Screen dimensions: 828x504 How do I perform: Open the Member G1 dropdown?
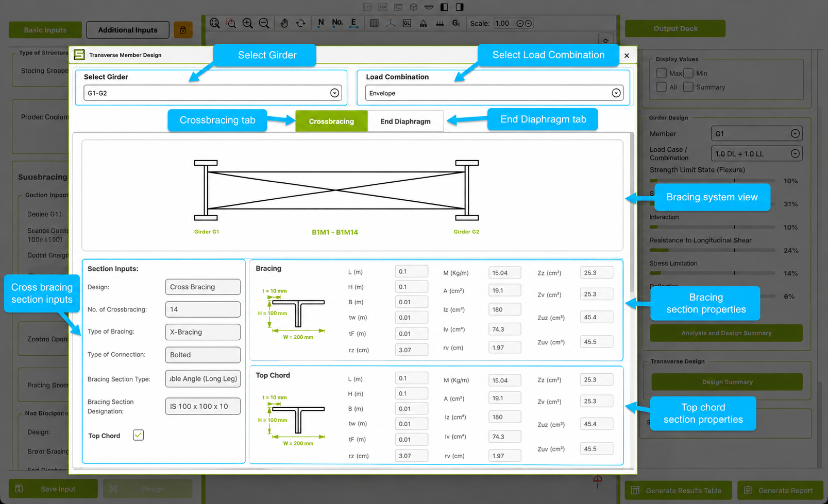coord(756,134)
